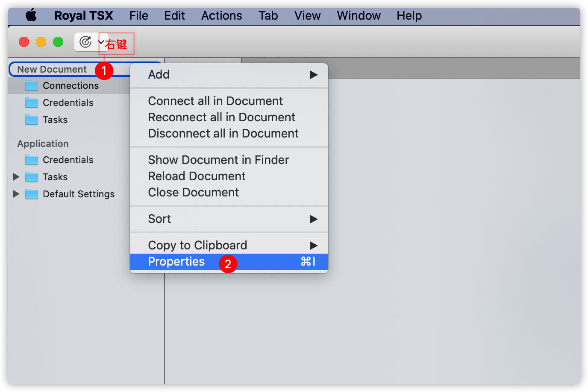588x392 pixels.
Task: Maximize the window with green button
Action: (x=58, y=42)
